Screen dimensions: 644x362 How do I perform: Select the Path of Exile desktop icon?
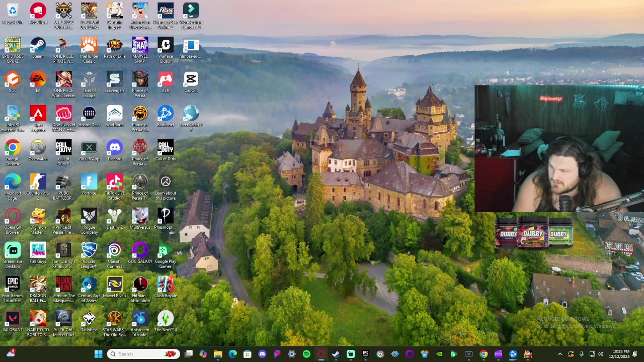(x=114, y=48)
